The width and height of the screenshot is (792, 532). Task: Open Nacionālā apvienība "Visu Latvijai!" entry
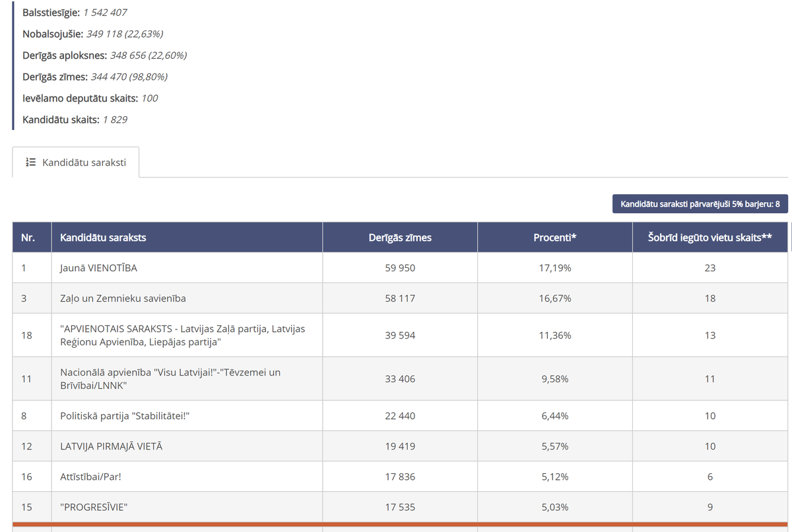click(170, 379)
